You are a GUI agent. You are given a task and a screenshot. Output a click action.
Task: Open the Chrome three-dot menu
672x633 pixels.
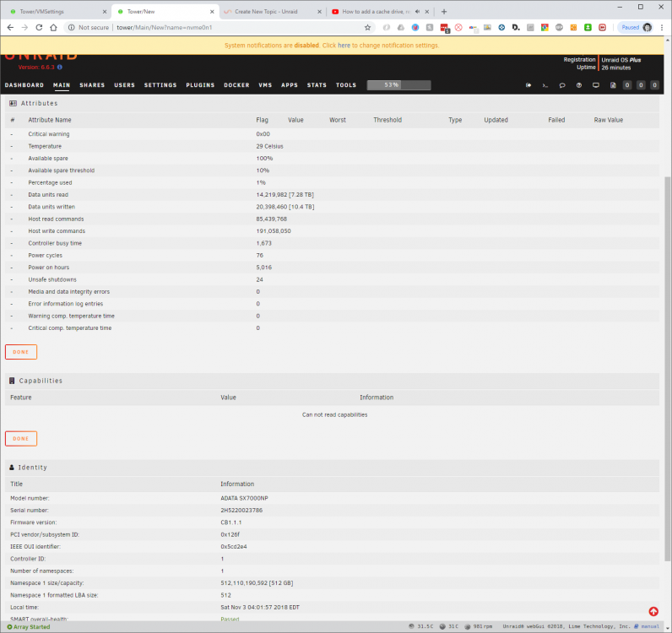662,27
